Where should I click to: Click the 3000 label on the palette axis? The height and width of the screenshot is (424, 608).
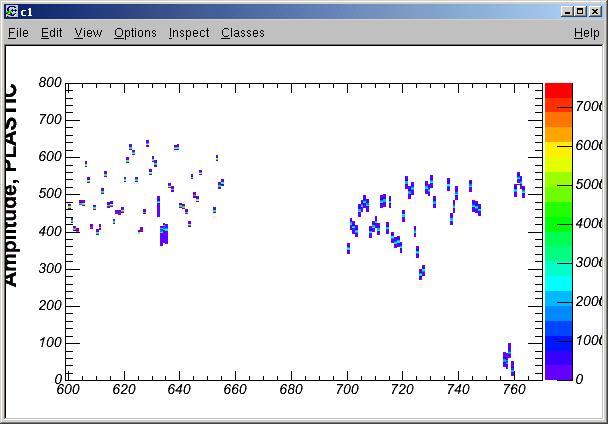588,262
